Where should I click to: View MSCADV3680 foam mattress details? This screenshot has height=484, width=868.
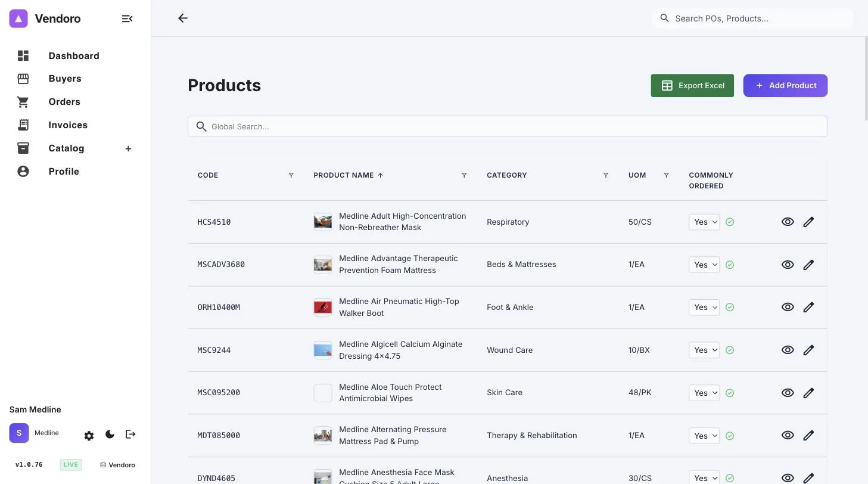pyautogui.click(x=788, y=265)
